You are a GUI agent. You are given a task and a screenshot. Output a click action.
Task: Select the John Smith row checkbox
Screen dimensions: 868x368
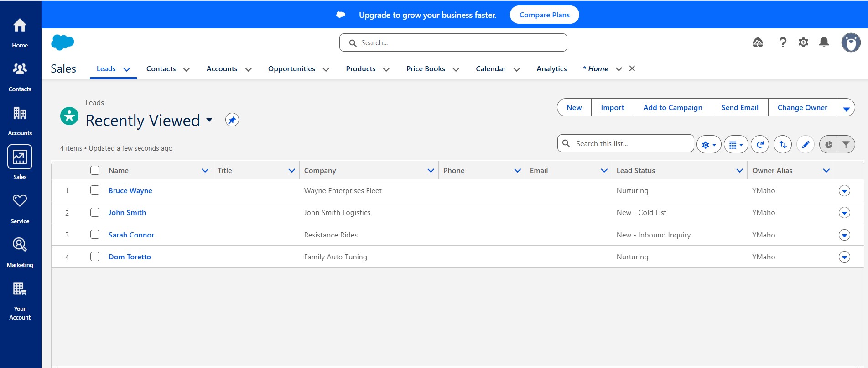point(95,212)
